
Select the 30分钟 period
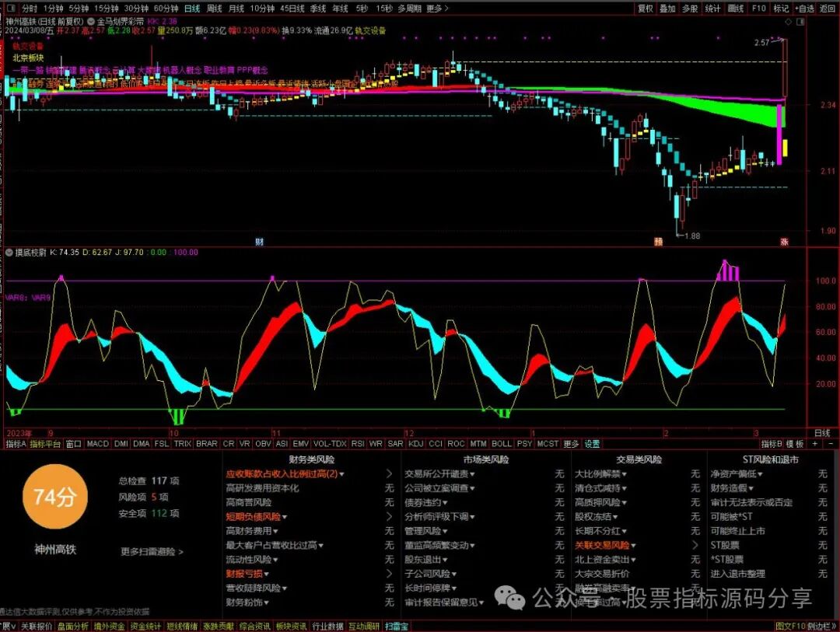(x=136, y=8)
